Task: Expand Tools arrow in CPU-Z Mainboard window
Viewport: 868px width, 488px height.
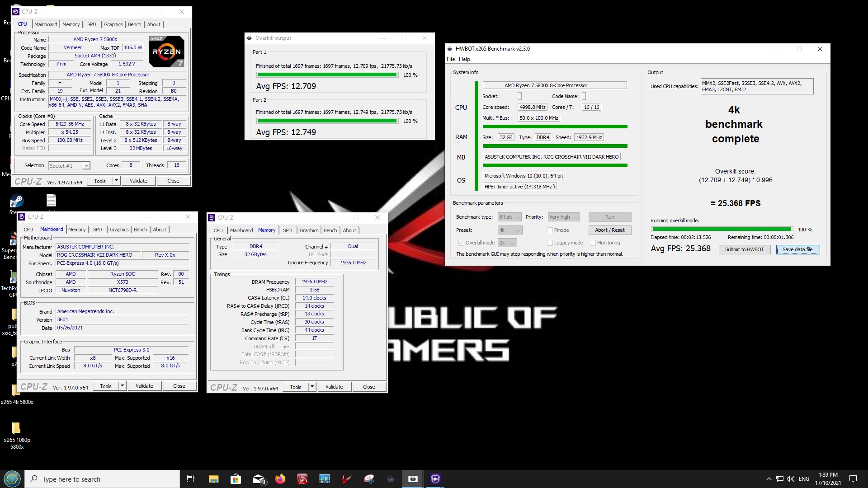Action: coord(122,386)
